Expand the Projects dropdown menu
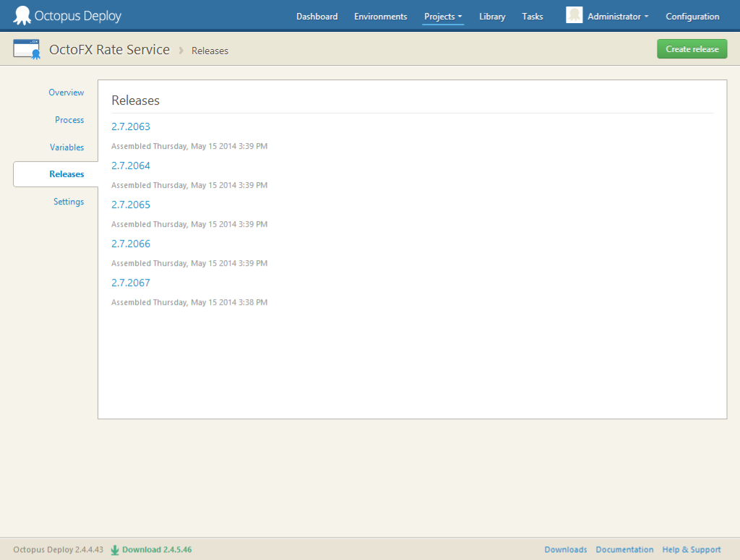Screen dimensions: 740x560 [443, 17]
